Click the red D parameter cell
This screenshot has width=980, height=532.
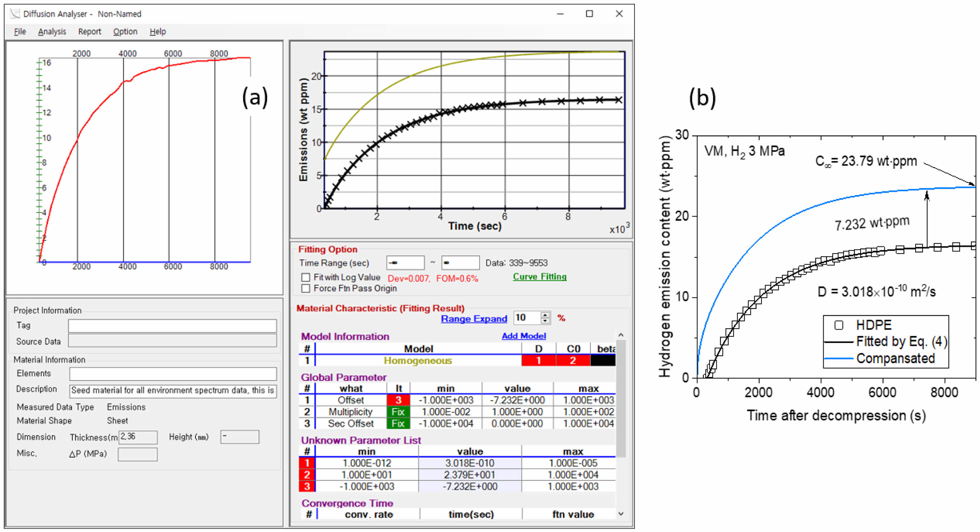coord(538,360)
